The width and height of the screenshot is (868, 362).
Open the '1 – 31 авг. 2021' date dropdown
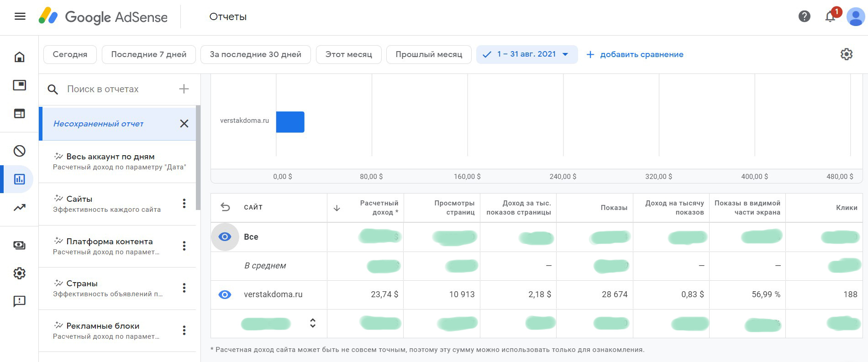pyautogui.click(x=526, y=54)
